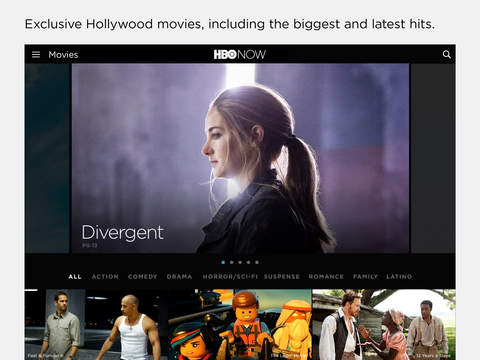The height and width of the screenshot is (360, 480).
Task: Select the fourth carousel page dot
Action: [248, 262]
